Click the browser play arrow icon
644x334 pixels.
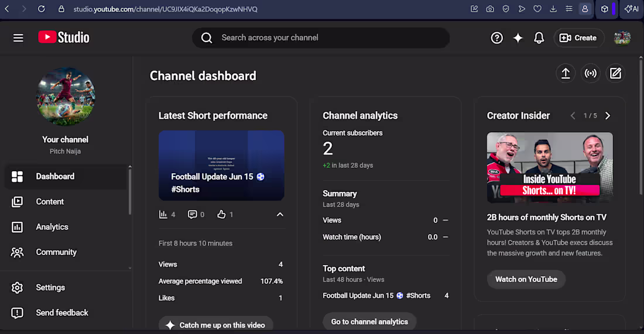pos(522,9)
